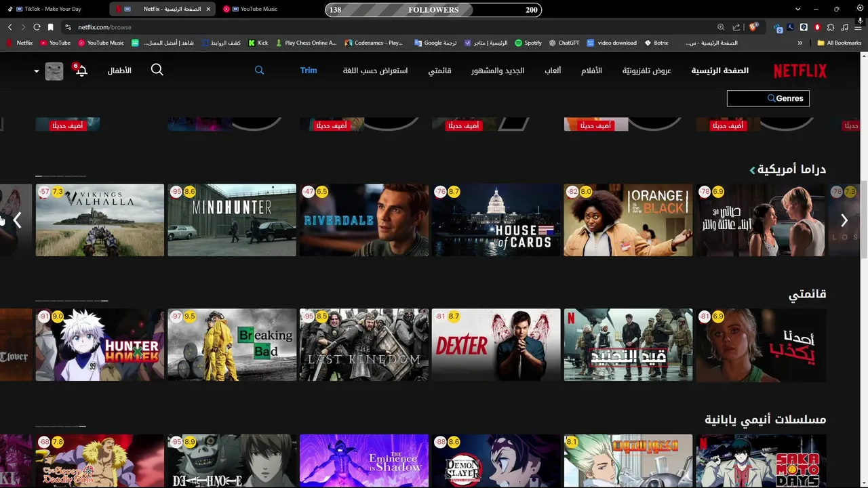Click مسلسلات أنمي يابانية row heading

pyautogui.click(x=765, y=420)
